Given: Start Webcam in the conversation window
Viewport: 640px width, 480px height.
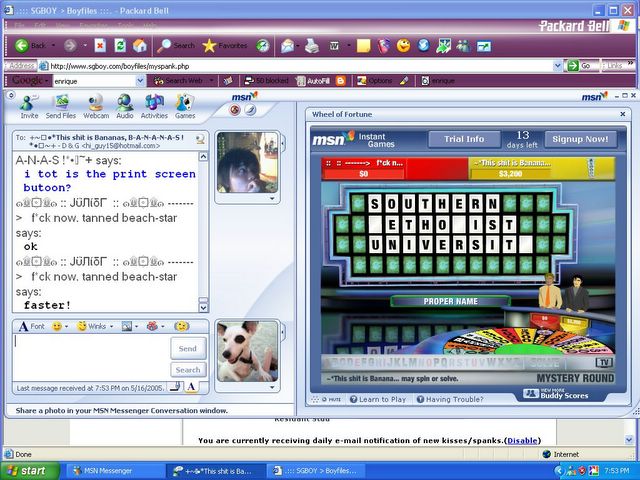Looking at the screenshot, I should pos(96,107).
